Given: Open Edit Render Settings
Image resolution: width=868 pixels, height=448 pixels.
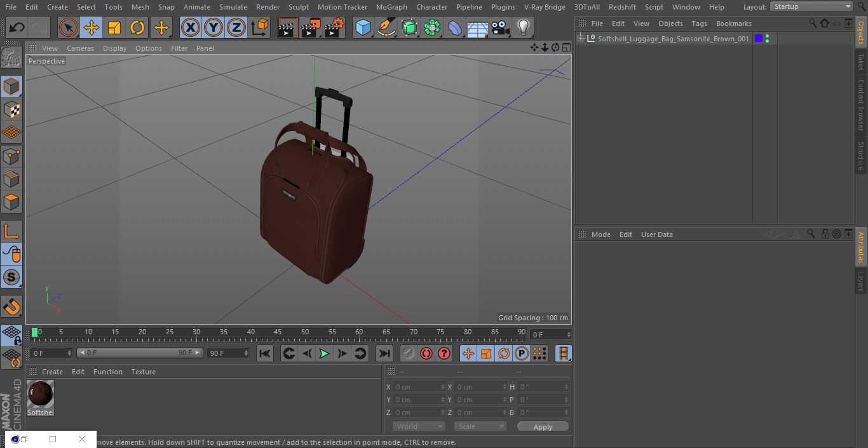Looking at the screenshot, I should [x=334, y=28].
